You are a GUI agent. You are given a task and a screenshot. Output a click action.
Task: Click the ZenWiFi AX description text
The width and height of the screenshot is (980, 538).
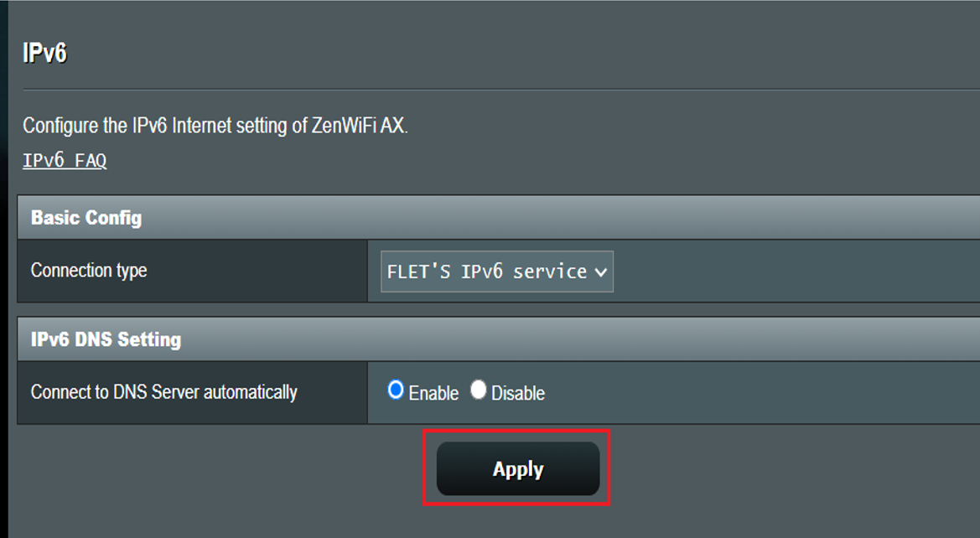click(215, 125)
